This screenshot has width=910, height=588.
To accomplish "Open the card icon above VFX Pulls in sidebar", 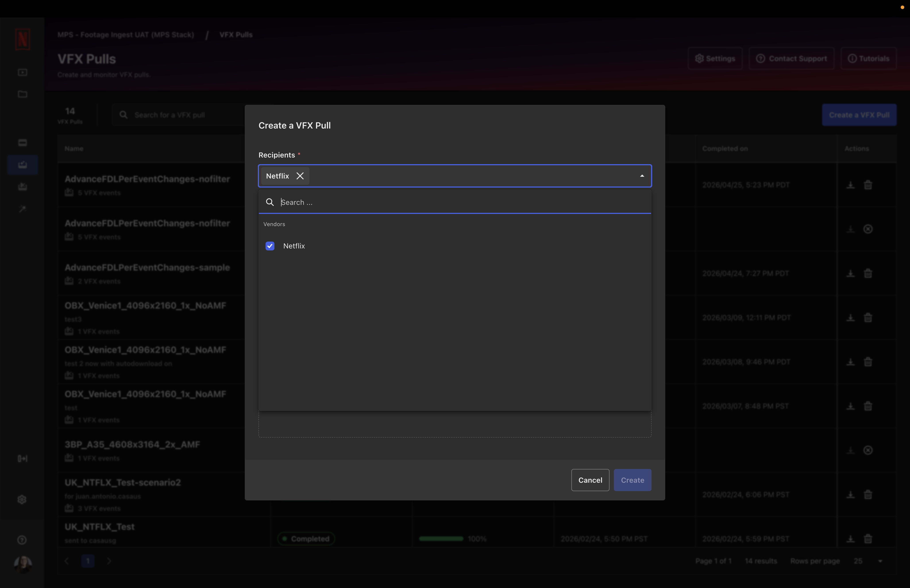I will (23, 143).
